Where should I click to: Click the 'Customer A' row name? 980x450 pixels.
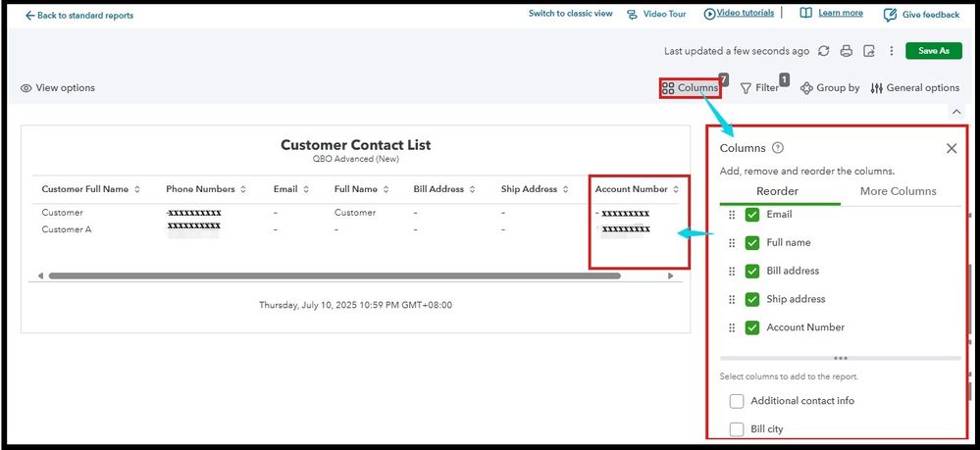coord(67,229)
